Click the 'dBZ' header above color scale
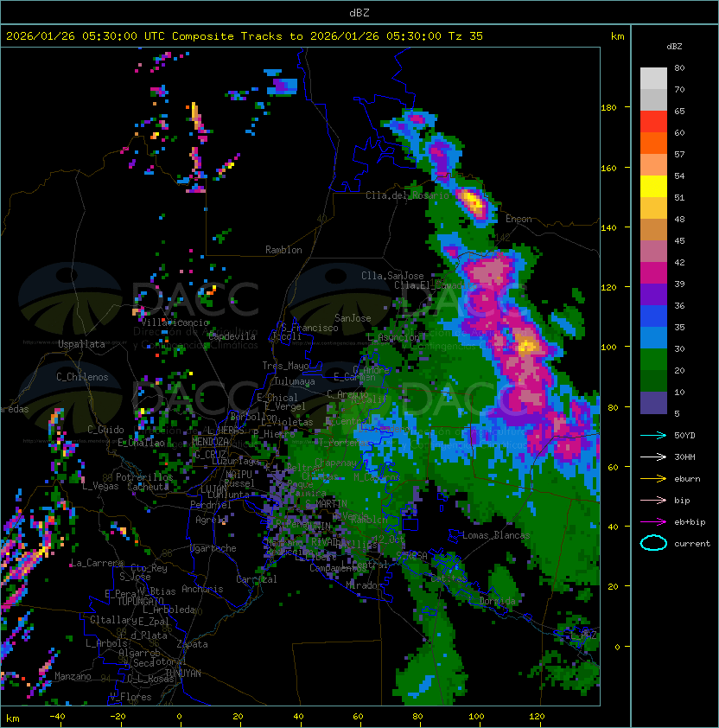The width and height of the screenshot is (719, 728). [x=674, y=47]
